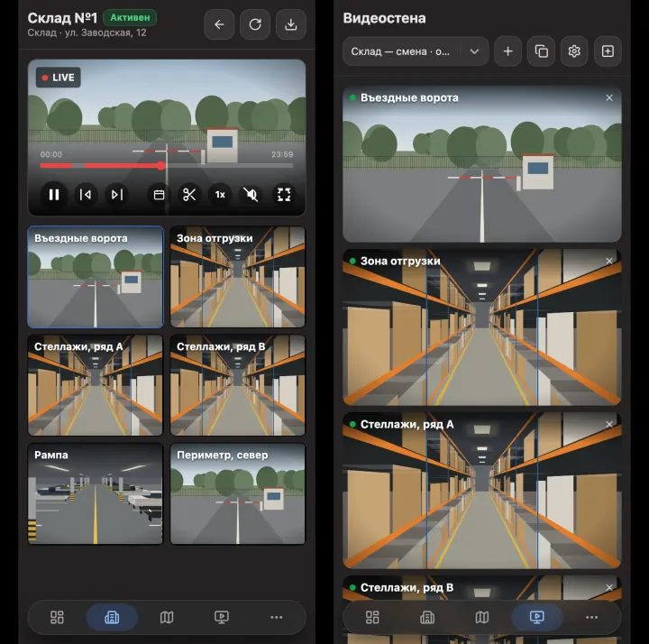Viewport: 649px width, 644px height.
Task: Open buildings tab in Видеостена panel
Action: [x=427, y=617]
